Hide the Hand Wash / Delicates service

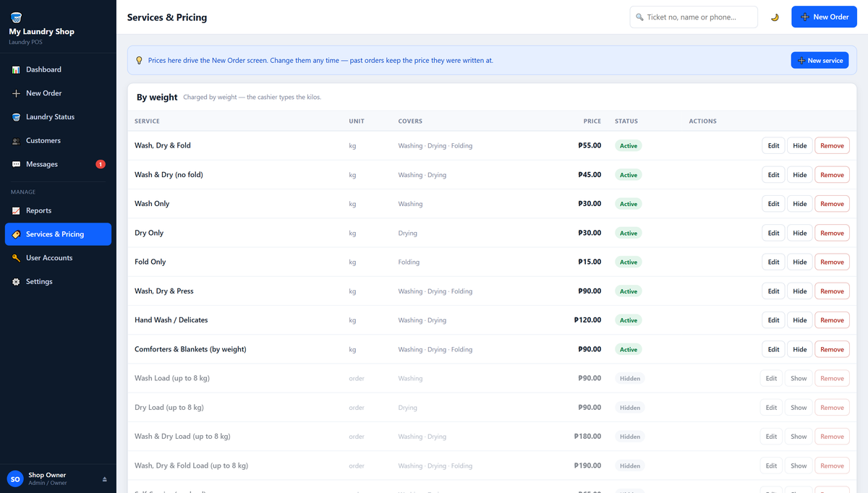coord(799,320)
